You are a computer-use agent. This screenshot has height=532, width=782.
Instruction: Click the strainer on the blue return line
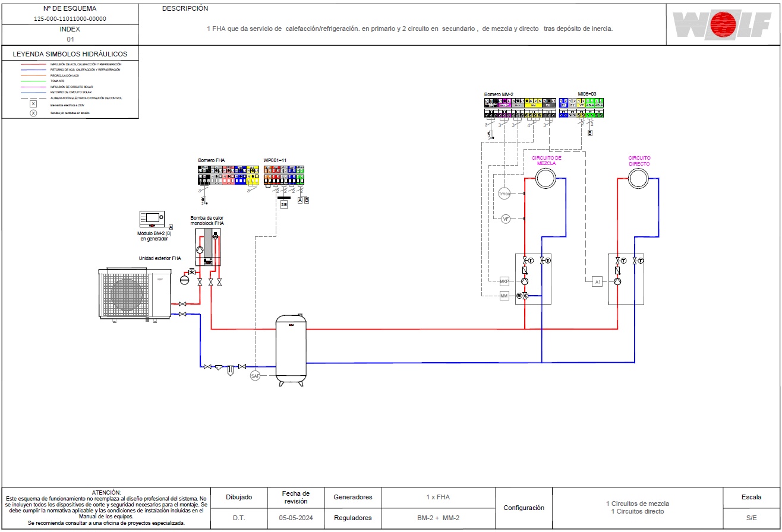(219, 368)
